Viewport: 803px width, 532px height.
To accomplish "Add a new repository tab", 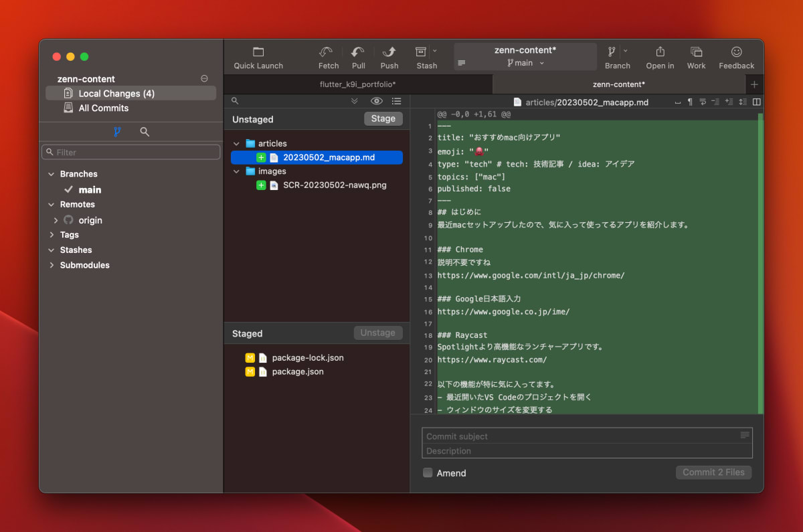I will pyautogui.click(x=754, y=84).
